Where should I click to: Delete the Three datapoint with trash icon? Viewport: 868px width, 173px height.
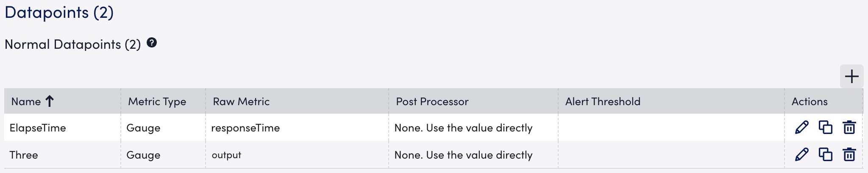[x=849, y=154]
